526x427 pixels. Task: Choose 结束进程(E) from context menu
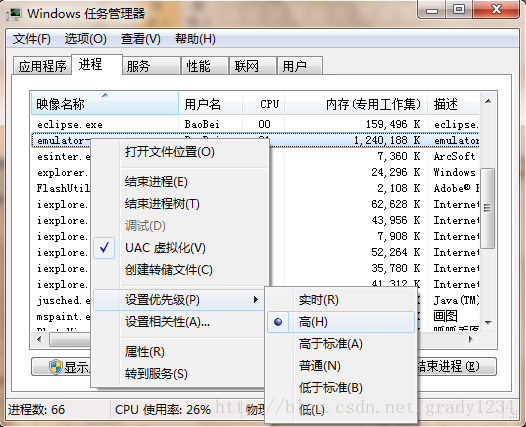click(x=180, y=182)
